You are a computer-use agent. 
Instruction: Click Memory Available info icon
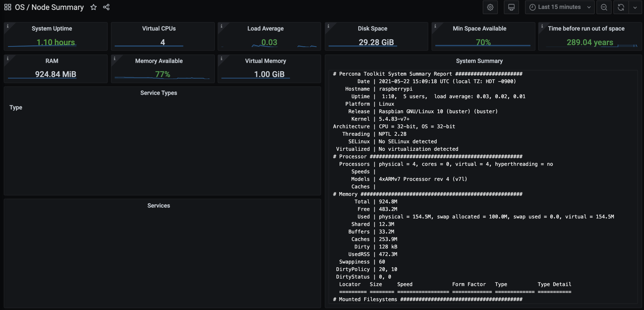click(114, 58)
